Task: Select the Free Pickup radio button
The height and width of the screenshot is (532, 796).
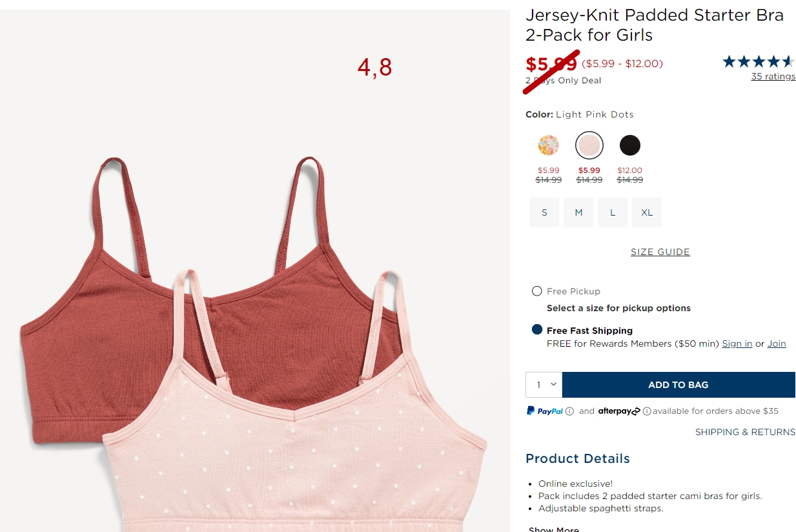Action: coord(536,291)
